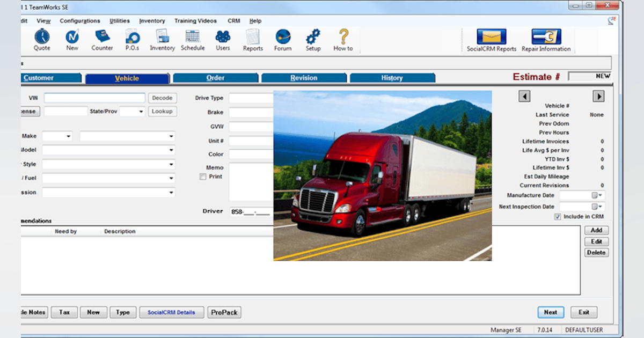Enable the Print checkbox beside Memo
The width and height of the screenshot is (644, 338).
click(204, 175)
